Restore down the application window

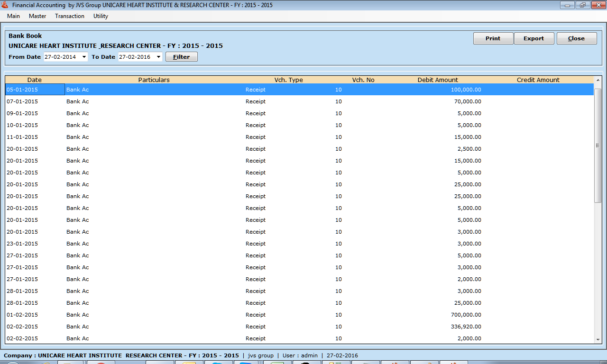(582, 5)
